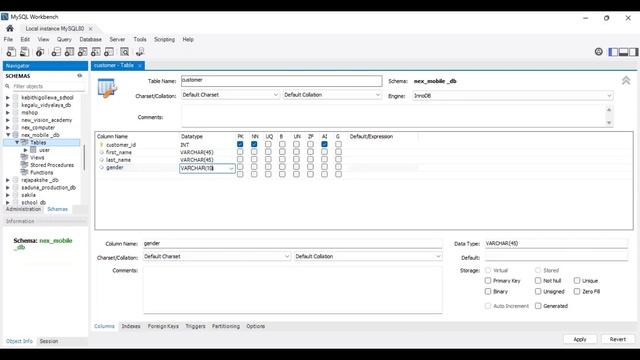Toggle the left sidebar panel icon

tap(613, 52)
